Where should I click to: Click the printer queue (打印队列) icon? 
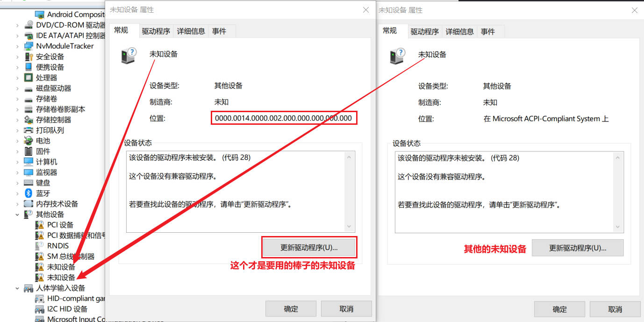point(29,130)
